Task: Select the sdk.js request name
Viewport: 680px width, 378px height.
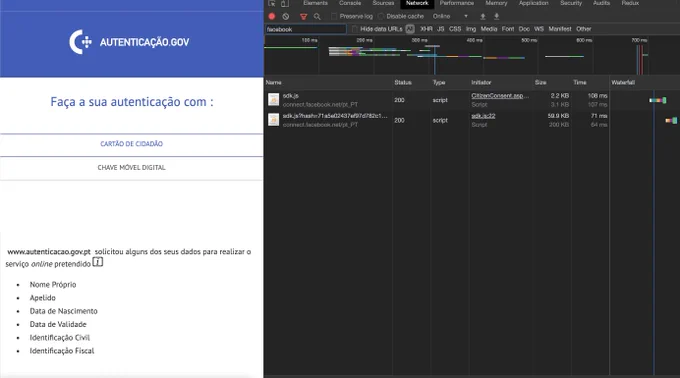Action: click(291, 96)
